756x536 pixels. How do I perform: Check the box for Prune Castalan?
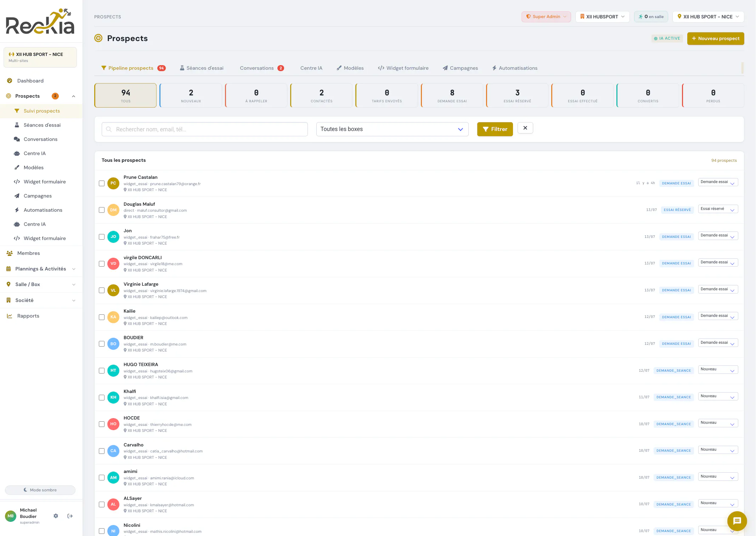102,183
